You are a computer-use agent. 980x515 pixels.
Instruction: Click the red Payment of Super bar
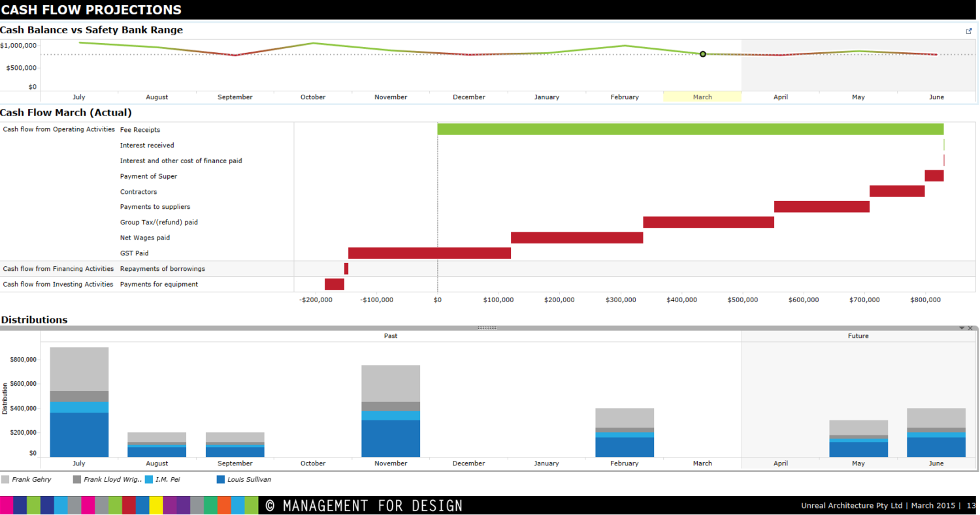[x=934, y=176]
